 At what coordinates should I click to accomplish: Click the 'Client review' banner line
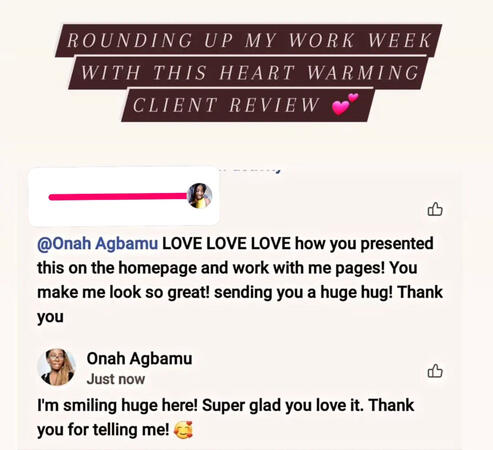click(248, 105)
